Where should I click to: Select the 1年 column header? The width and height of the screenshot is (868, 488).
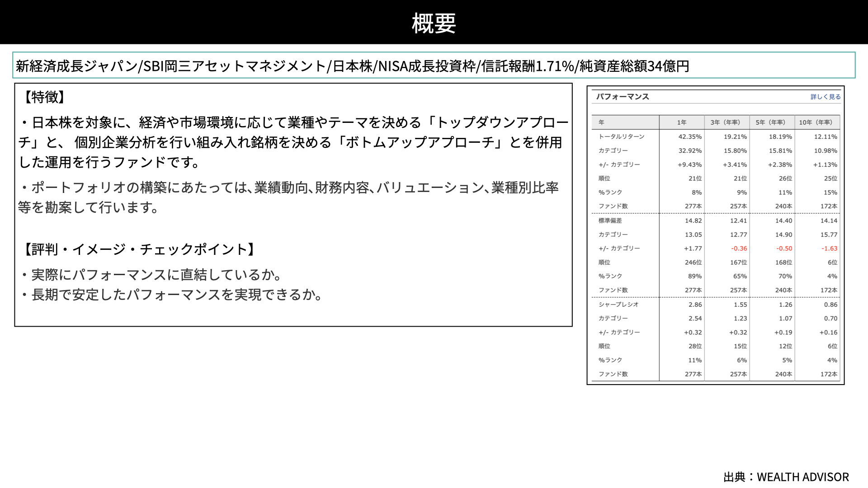tap(681, 122)
